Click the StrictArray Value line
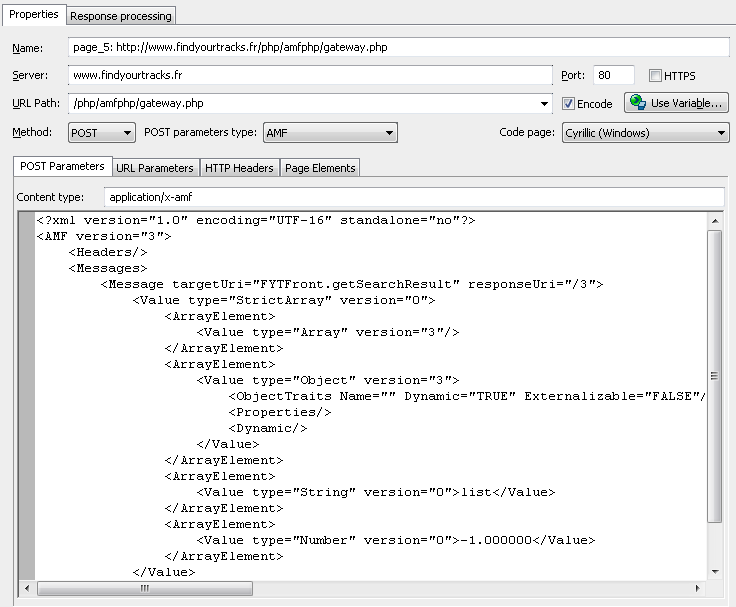Image resolution: width=736 pixels, height=607 pixels. [x=284, y=300]
